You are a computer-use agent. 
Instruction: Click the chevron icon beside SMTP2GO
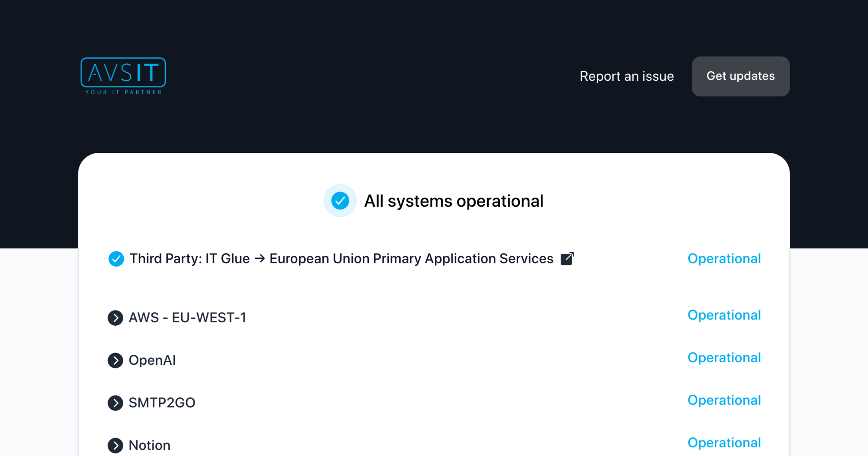tap(115, 403)
